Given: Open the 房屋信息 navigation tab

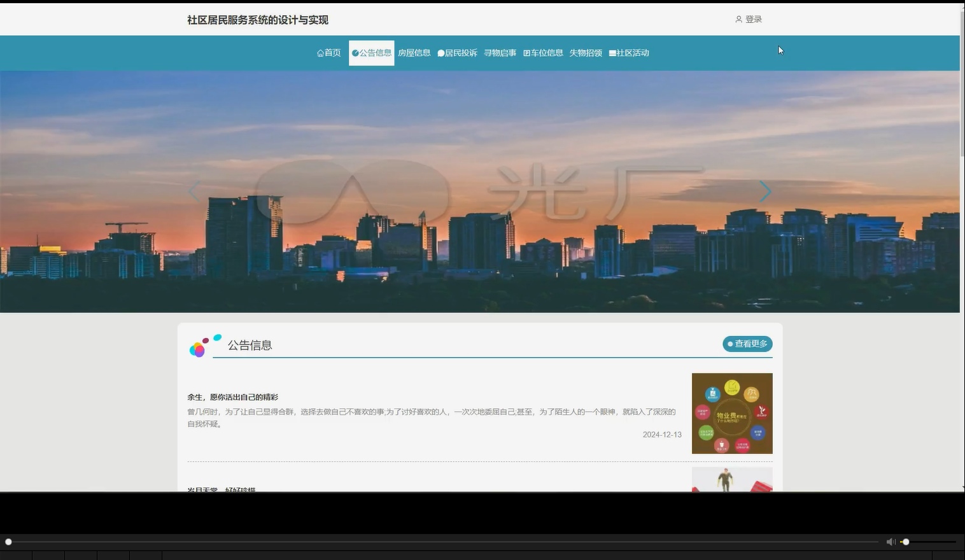Looking at the screenshot, I should pyautogui.click(x=414, y=53).
